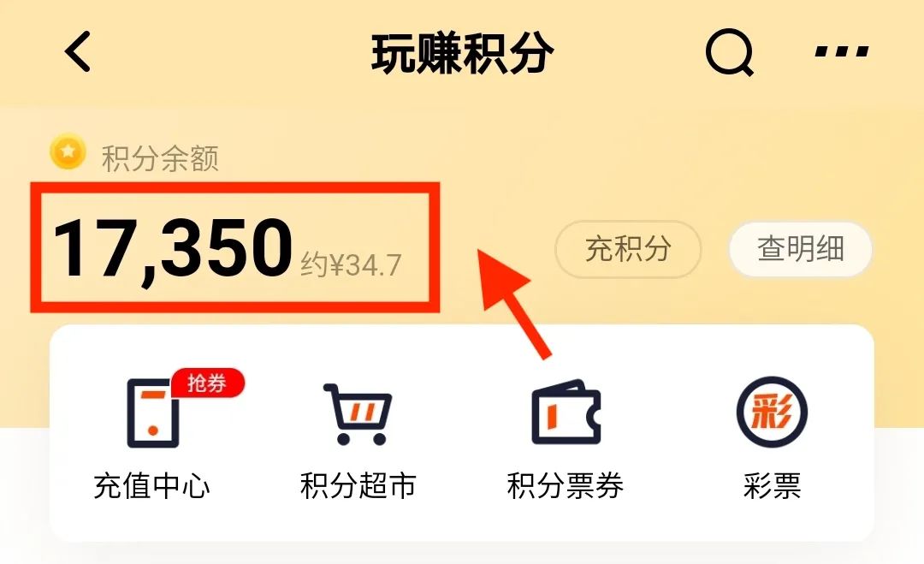The image size is (924, 564).
Task: Select the 充值中心 text label
Action: [x=152, y=486]
